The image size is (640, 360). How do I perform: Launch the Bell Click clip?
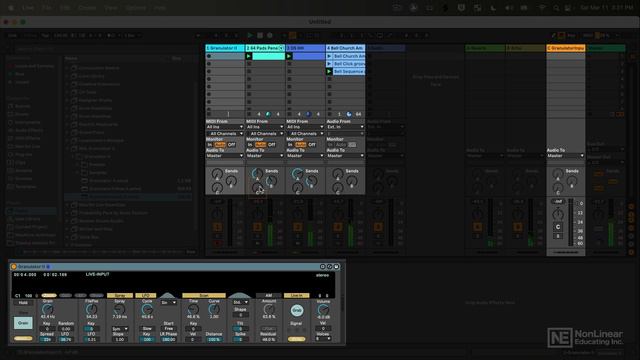(329, 64)
